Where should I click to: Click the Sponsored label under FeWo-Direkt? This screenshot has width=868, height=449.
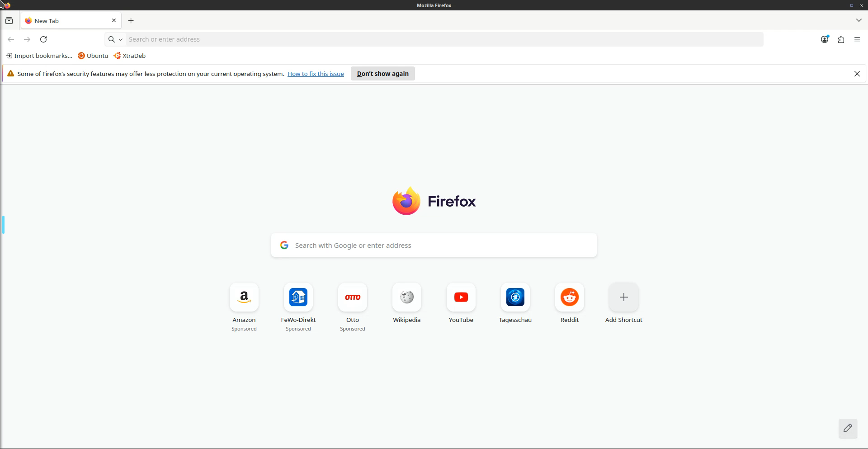tap(298, 329)
